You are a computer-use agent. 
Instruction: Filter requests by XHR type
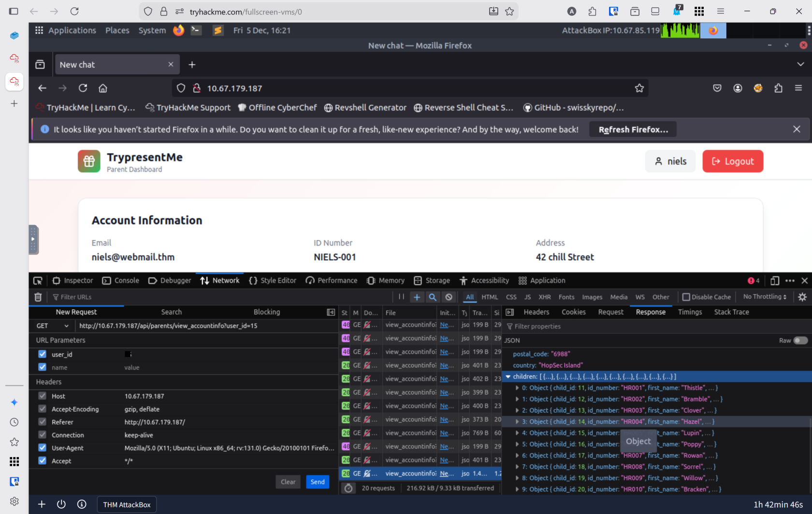point(545,297)
